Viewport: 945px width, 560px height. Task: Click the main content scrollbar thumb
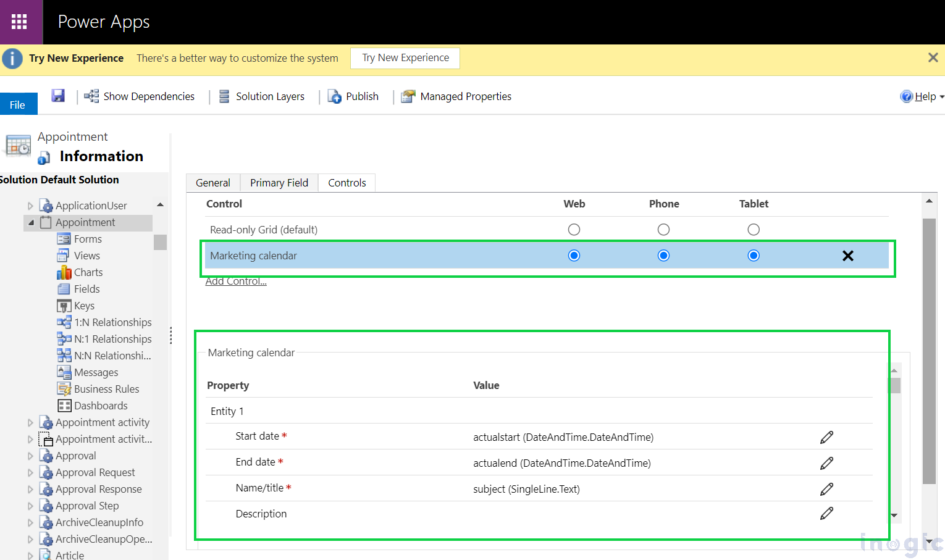click(929, 351)
